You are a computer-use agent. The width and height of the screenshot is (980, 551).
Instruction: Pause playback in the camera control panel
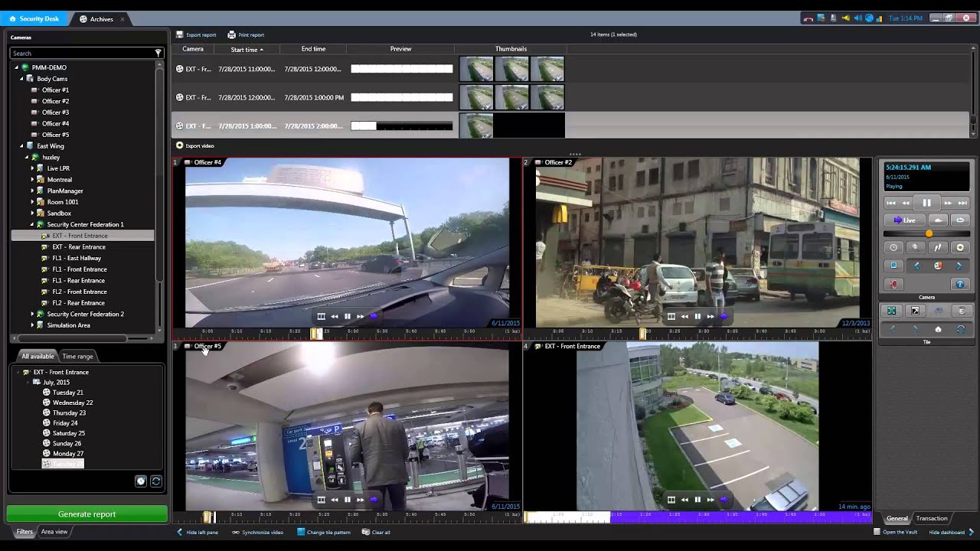926,203
